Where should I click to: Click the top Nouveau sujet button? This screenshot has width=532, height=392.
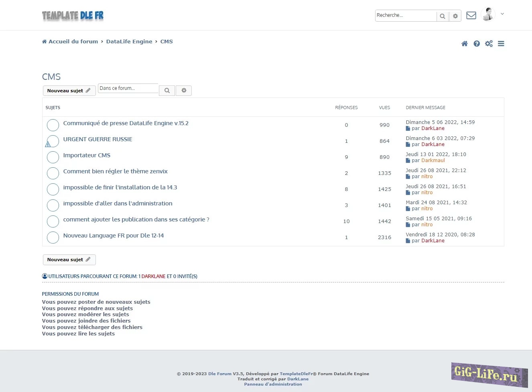point(69,91)
